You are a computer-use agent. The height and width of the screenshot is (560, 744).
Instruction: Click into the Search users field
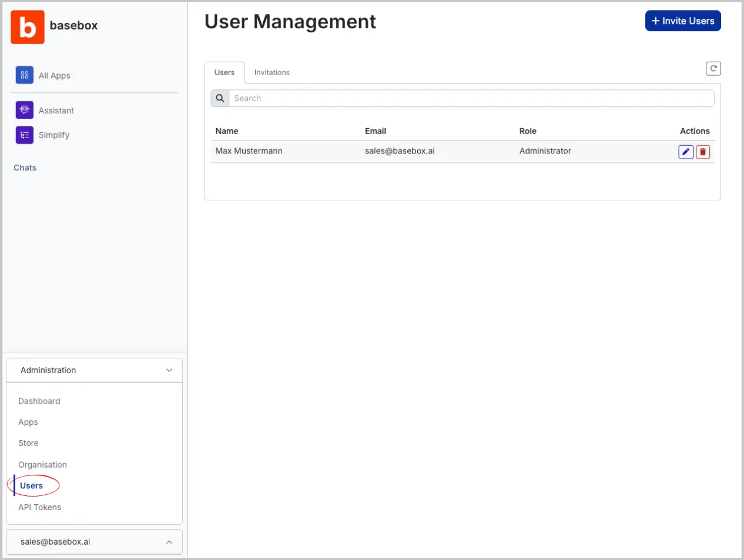471,98
